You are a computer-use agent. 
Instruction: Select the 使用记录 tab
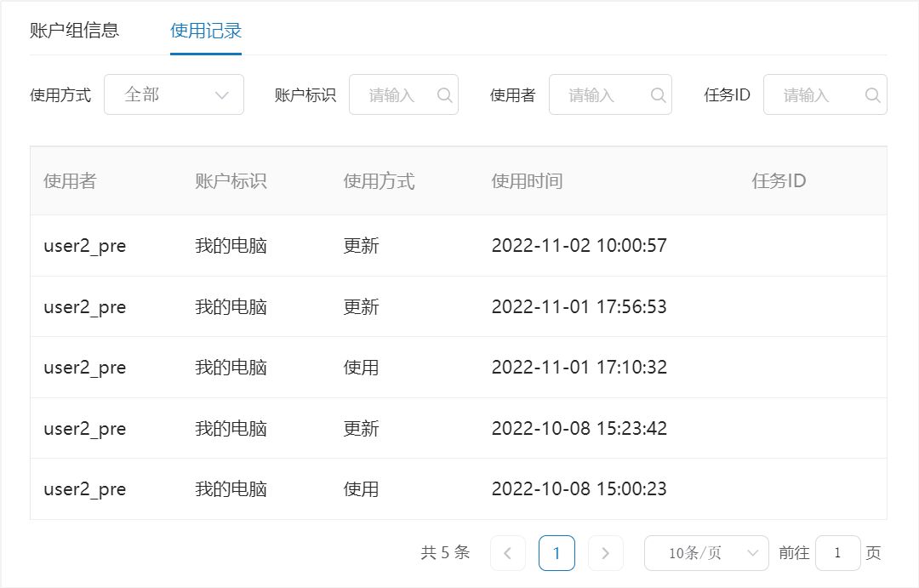click(206, 31)
